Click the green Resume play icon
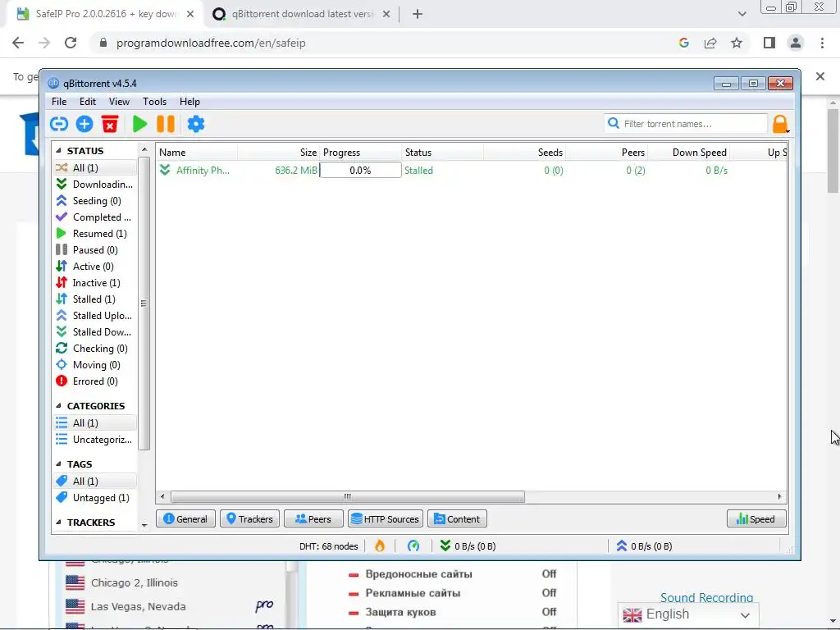The height and width of the screenshot is (630, 840). 139,124
